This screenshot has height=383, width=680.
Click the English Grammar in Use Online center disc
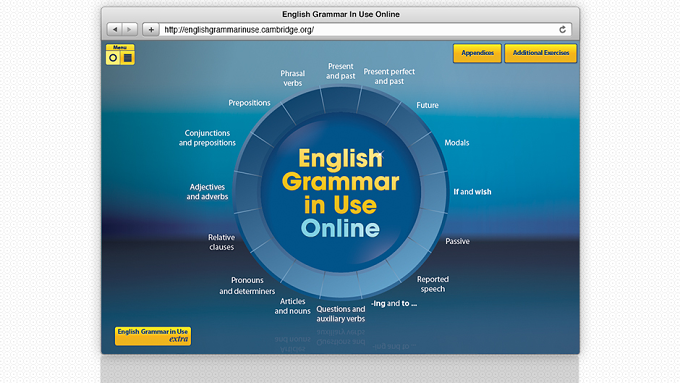click(340, 193)
